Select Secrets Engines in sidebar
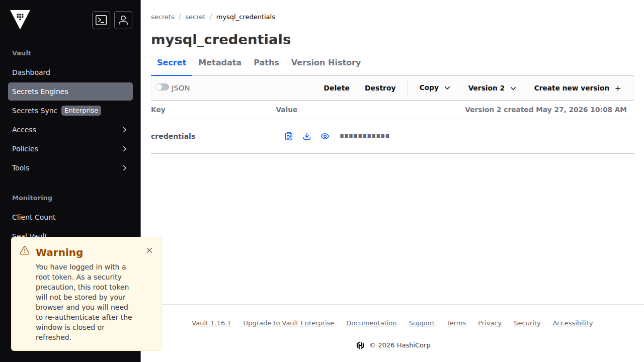This screenshot has height=362, width=644. [70, 92]
